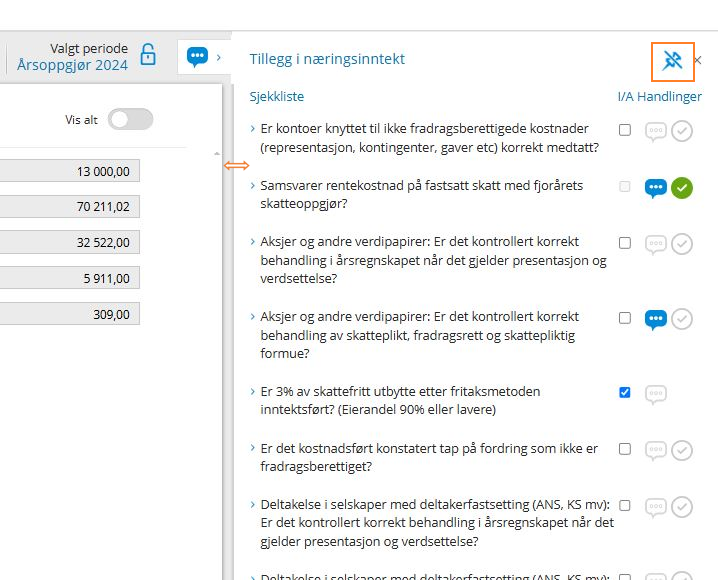Mark aksjer presentasjon og verdsettelse as done
This screenshot has width=718, height=580.
pos(682,244)
